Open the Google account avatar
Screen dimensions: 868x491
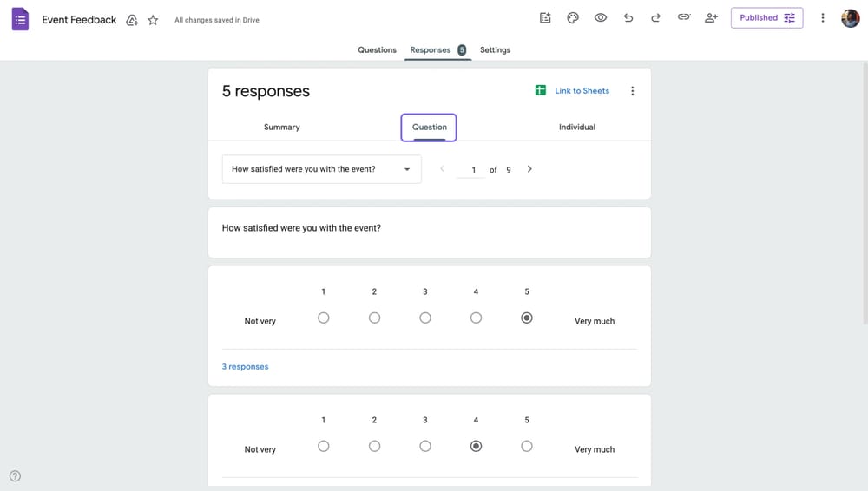click(x=851, y=18)
